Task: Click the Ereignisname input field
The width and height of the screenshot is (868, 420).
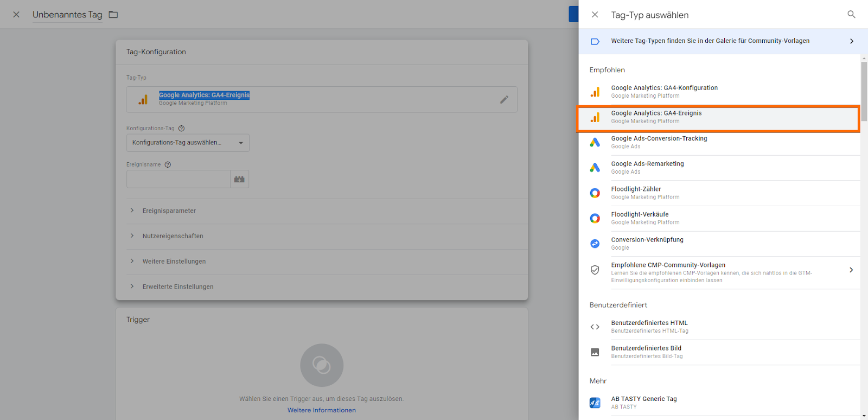Action: tap(178, 179)
